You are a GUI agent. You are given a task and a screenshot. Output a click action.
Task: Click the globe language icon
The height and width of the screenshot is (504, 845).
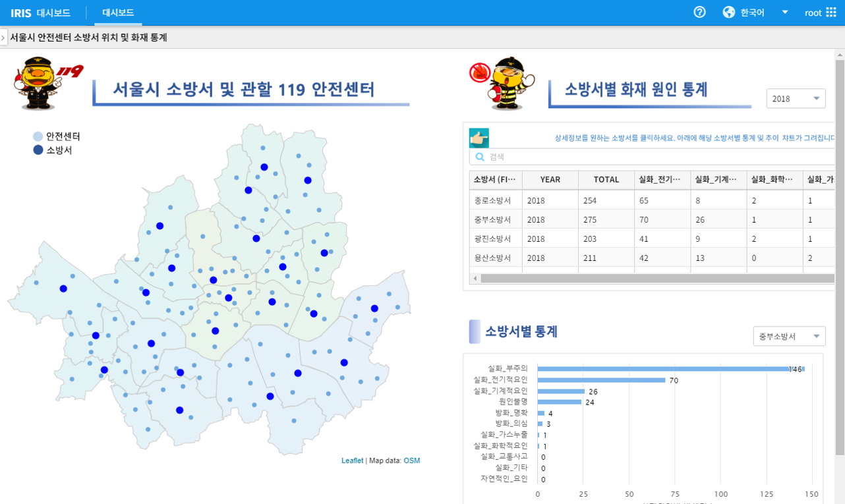click(728, 13)
